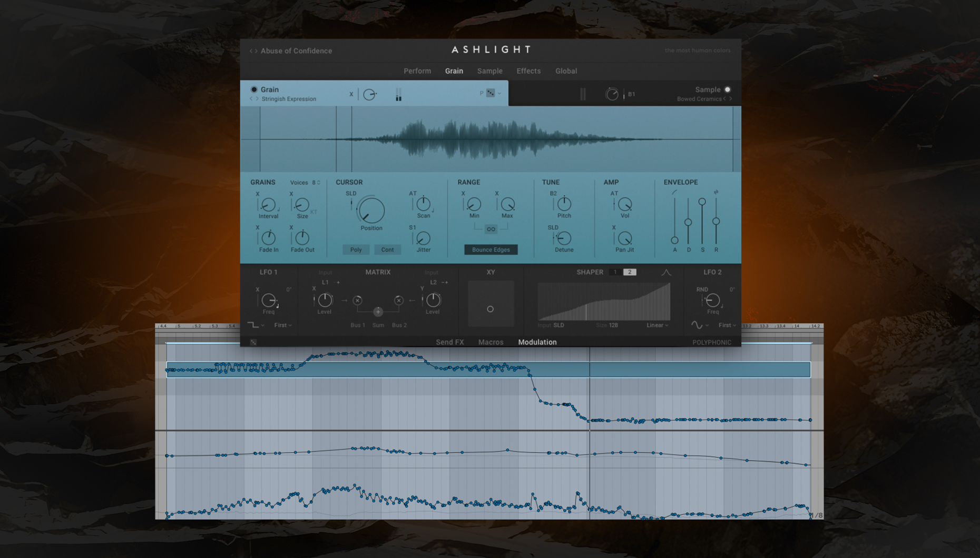Open the Grain tab
Screen dimensions: 980x558
click(454, 71)
